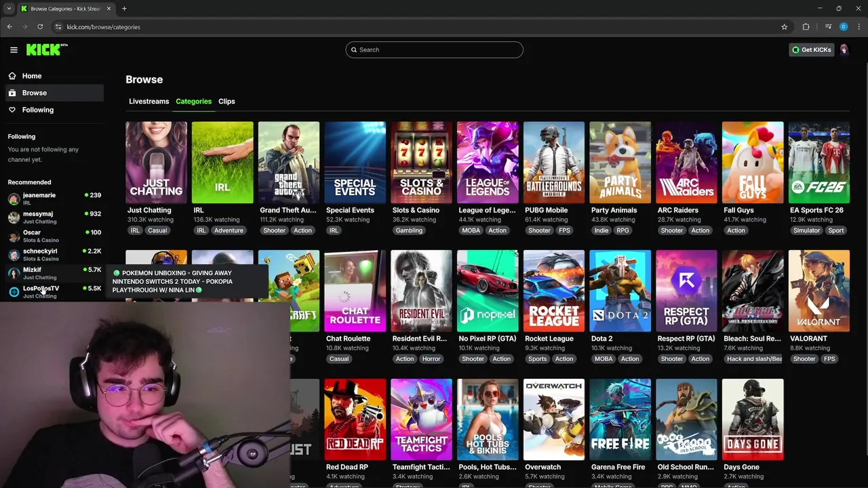The height and width of the screenshot is (488, 868).
Task: Open Chrome three-dot menu
Action: pos(858,26)
